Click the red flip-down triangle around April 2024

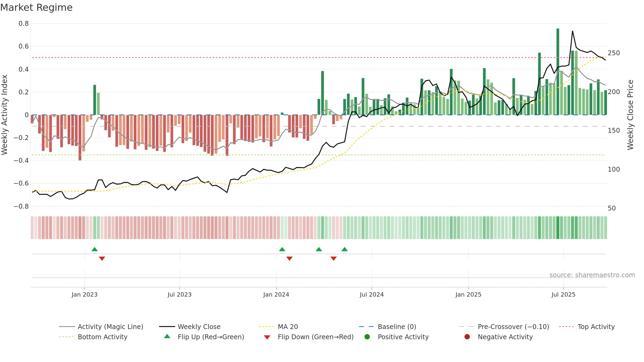334,258
